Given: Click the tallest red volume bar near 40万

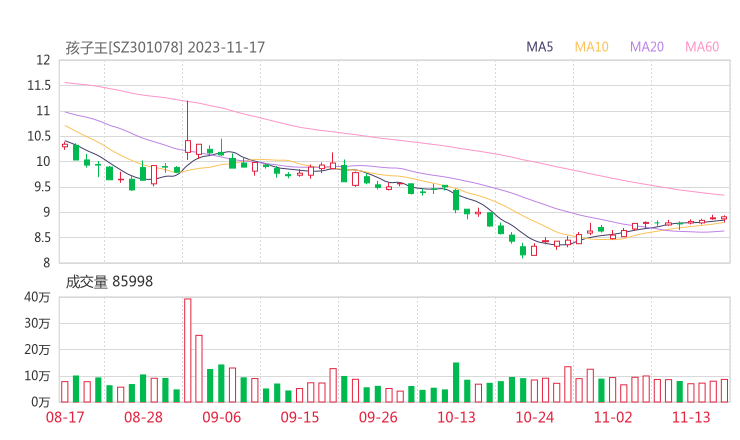Looking at the screenshot, I should point(187,350).
